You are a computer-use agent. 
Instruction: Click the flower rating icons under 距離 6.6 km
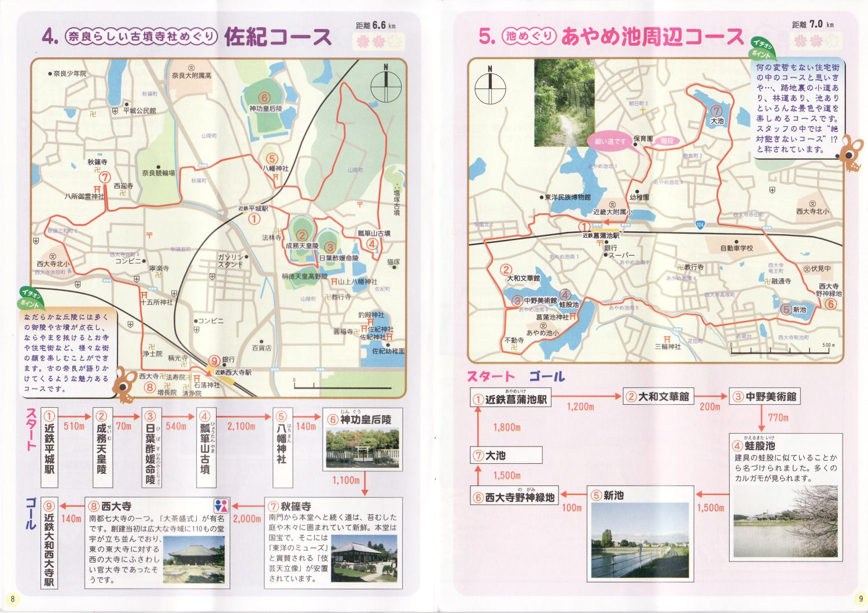coord(378,42)
